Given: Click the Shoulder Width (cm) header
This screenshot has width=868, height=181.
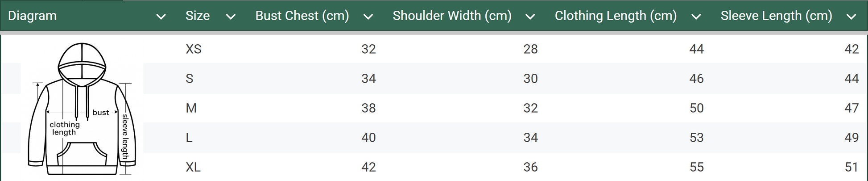Looking at the screenshot, I should pos(452,16).
